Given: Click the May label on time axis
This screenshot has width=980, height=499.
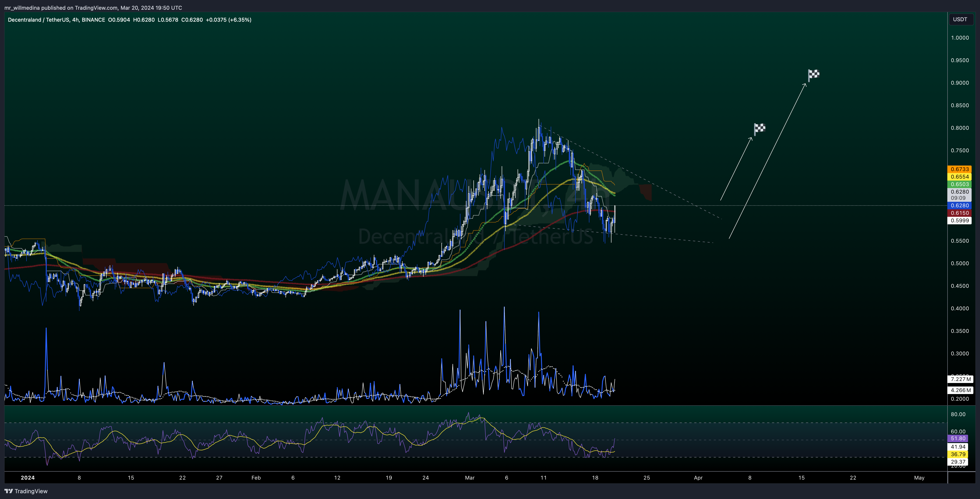Looking at the screenshot, I should coord(919,478).
